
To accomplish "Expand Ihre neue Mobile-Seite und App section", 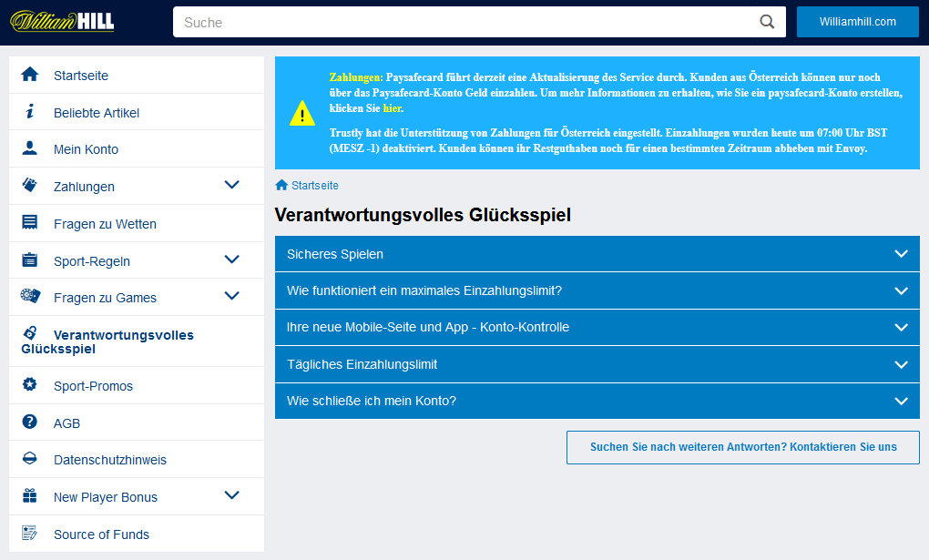I will coord(597,327).
